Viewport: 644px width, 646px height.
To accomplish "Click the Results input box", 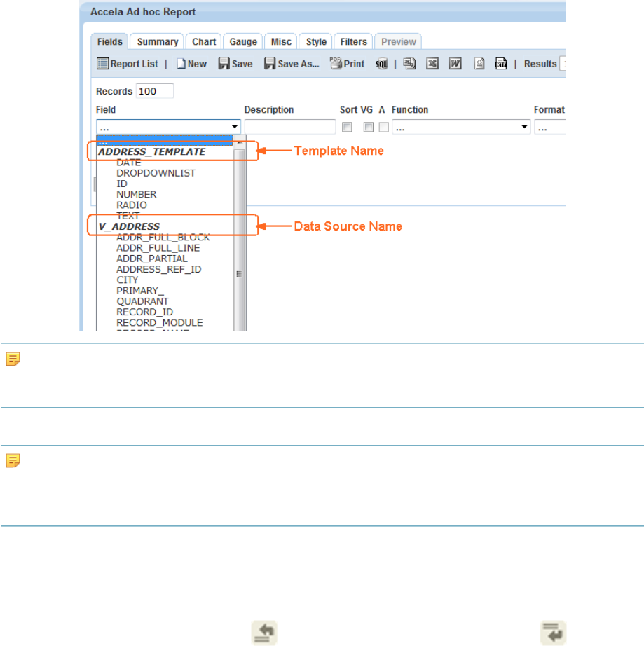I will (x=563, y=64).
